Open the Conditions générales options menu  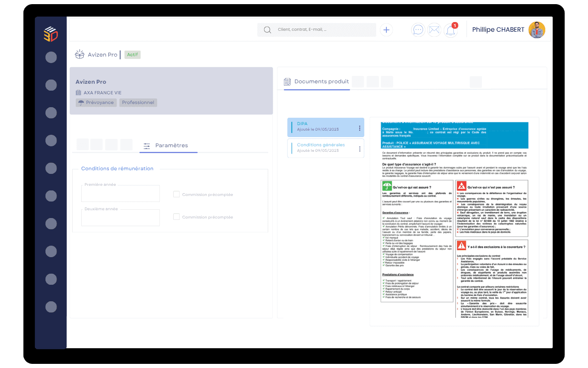click(x=359, y=149)
